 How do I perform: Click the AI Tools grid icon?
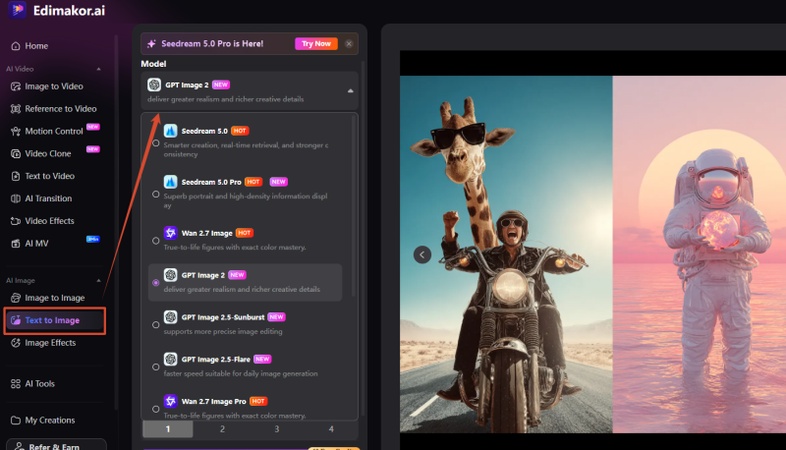tap(16, 384)
